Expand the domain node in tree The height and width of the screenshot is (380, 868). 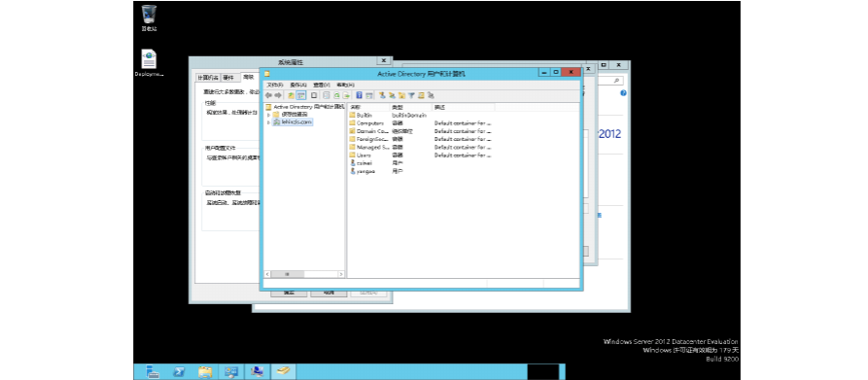coord(268,122)
